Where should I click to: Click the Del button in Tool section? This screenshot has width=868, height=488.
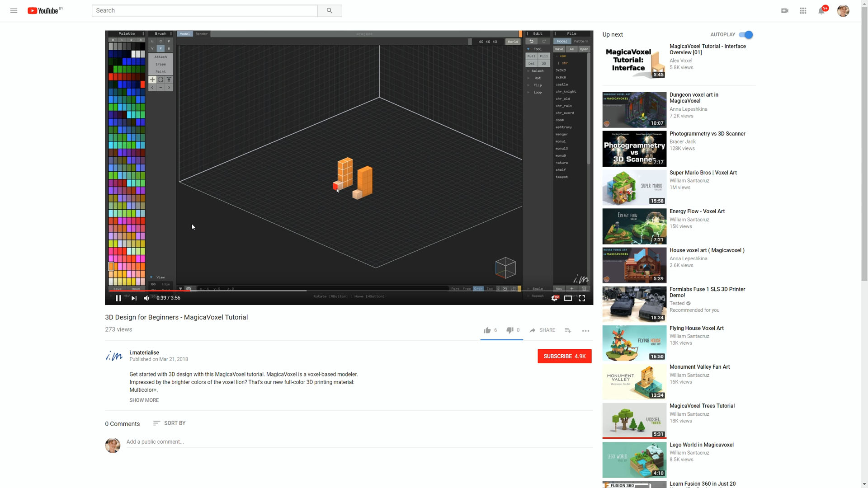pyautogui.click(x=531, y=64)
